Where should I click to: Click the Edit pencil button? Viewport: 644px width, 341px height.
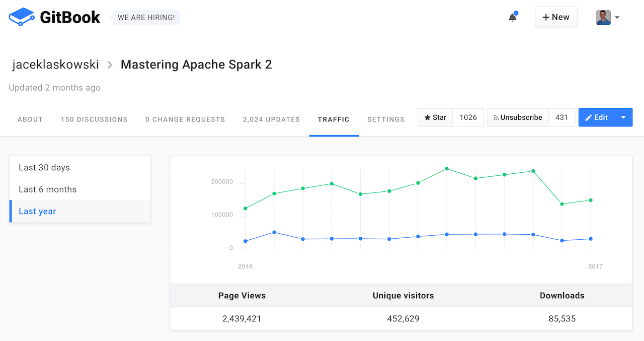pyautogui.click(x=597, y=117)
